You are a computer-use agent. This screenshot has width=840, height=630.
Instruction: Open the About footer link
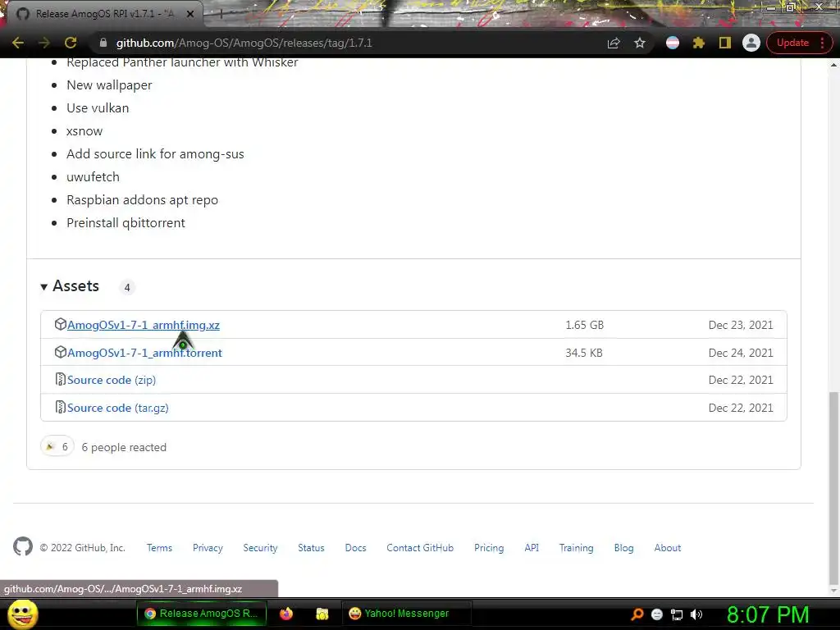click(668, 548)
